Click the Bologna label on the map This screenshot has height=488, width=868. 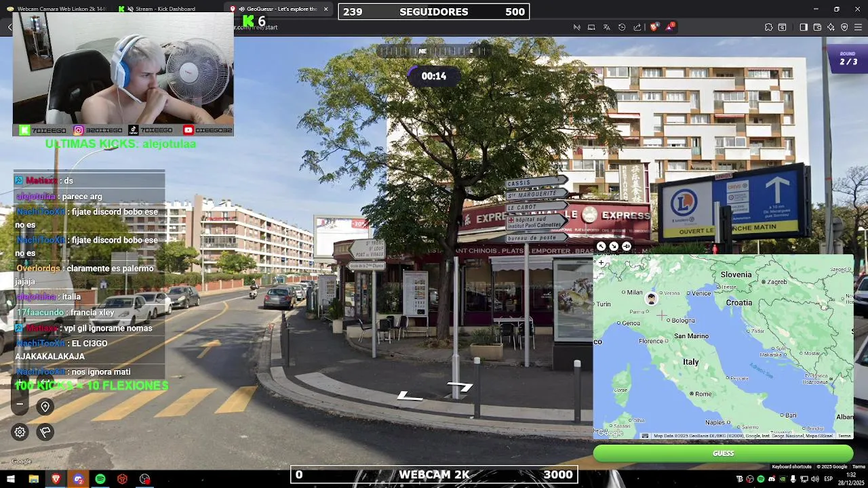pos(684,321)
